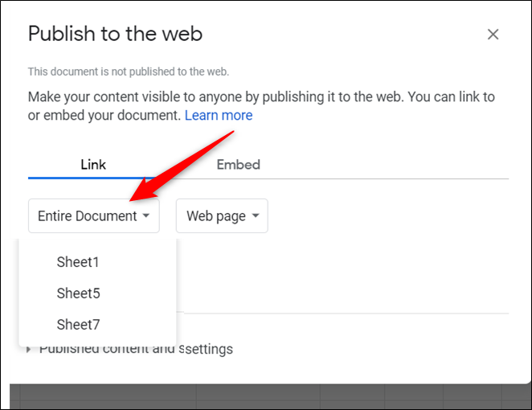
Task: Click the divider line under the tabs
Action: click(362, 178)
